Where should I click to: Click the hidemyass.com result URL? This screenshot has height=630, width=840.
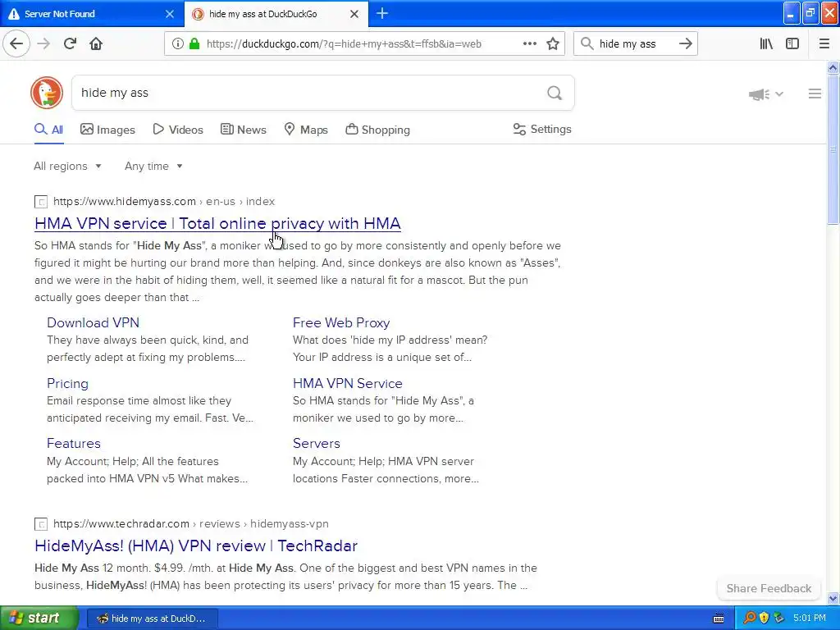tap(164, 202)
